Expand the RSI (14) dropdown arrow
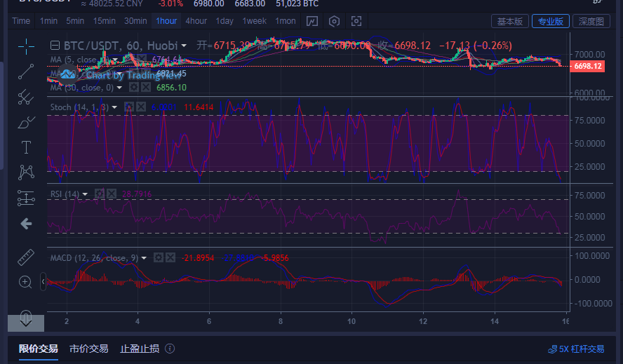The width and height of the screenshot is (623, 364). (85, 194)
